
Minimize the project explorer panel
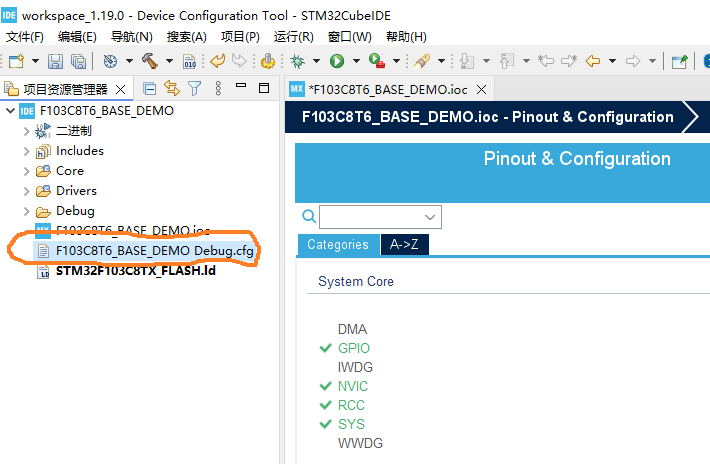(x=241, y=85)
